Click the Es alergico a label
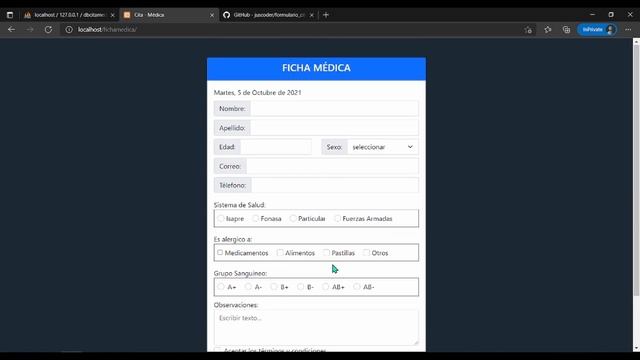 click(233, 239)
